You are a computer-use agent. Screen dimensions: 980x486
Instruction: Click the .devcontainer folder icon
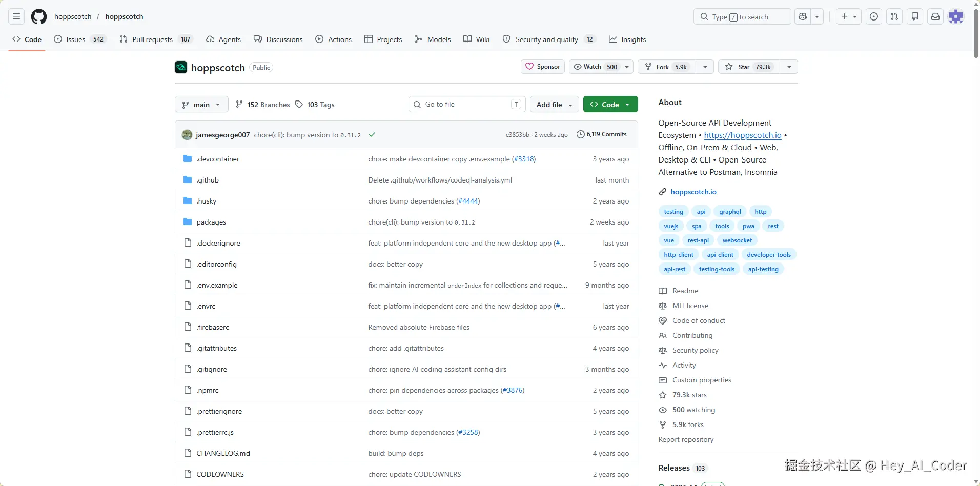(188, 159)
